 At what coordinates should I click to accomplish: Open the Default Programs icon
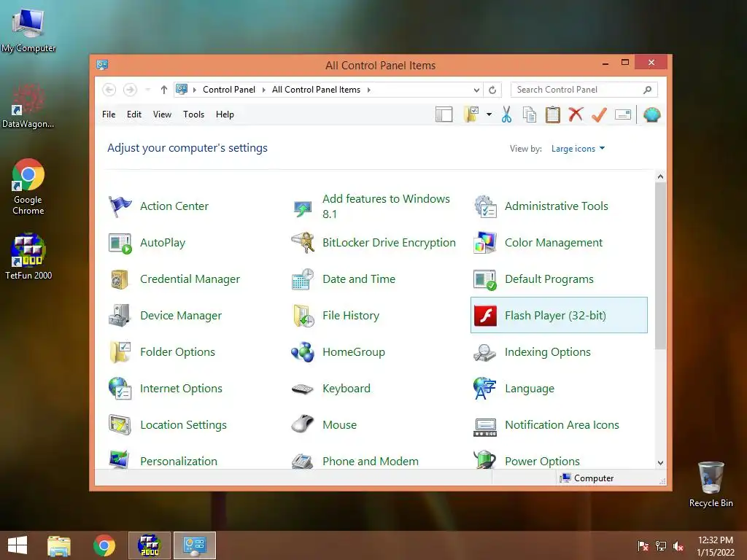[485, 279]
